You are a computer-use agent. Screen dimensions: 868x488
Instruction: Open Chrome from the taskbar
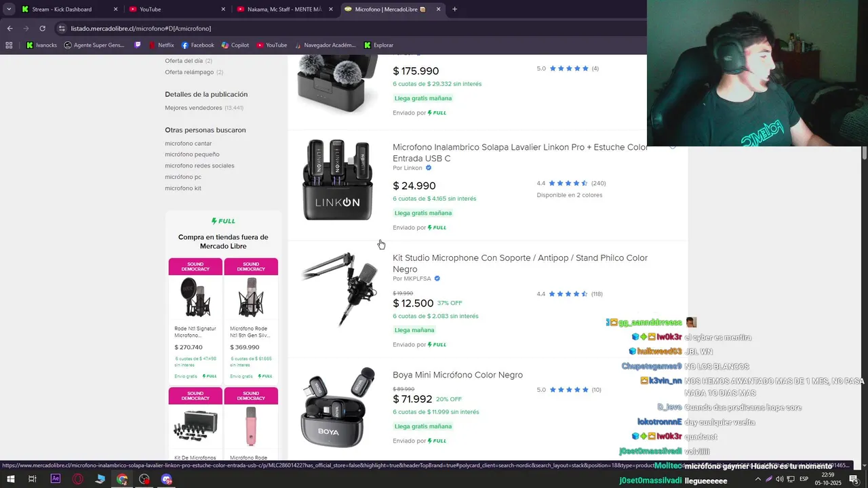coord(122,479)
